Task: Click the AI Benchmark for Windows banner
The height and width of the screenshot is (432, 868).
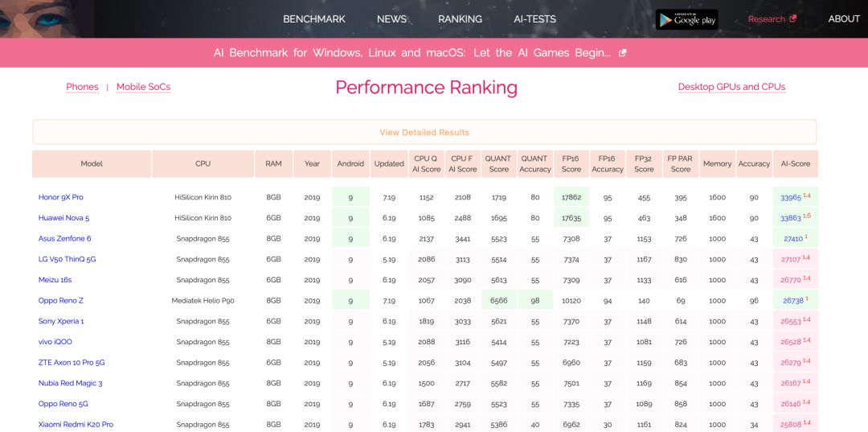Action: 411,53
